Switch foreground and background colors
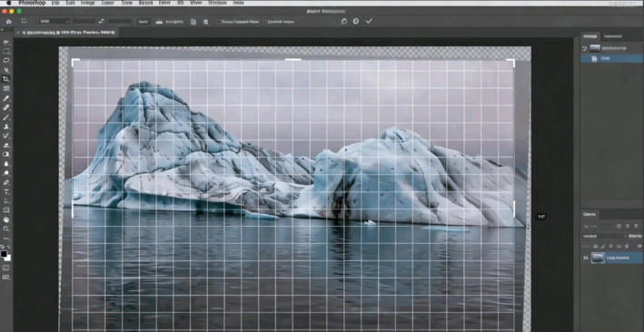The height and width of the screenshot is (332, 644). pos(9,248)
